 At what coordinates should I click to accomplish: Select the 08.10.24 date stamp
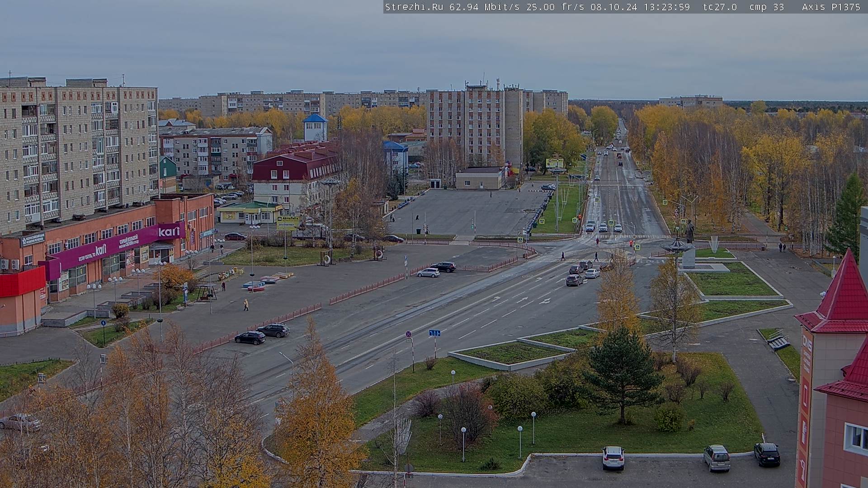[x=613, y=7]
